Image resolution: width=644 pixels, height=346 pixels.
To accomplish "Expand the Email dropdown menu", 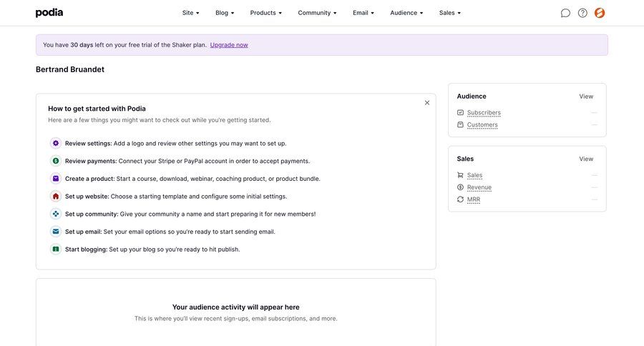I will click(364, 13).
